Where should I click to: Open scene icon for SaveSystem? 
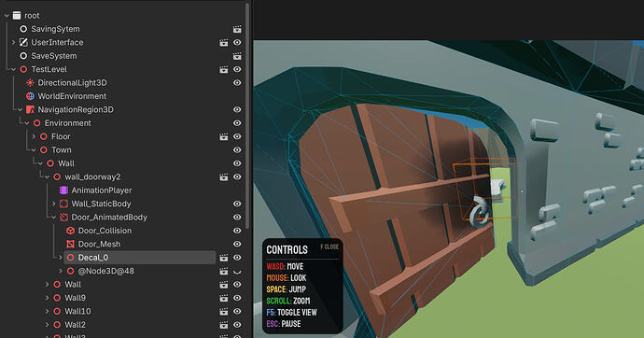[x=237, y=56]
